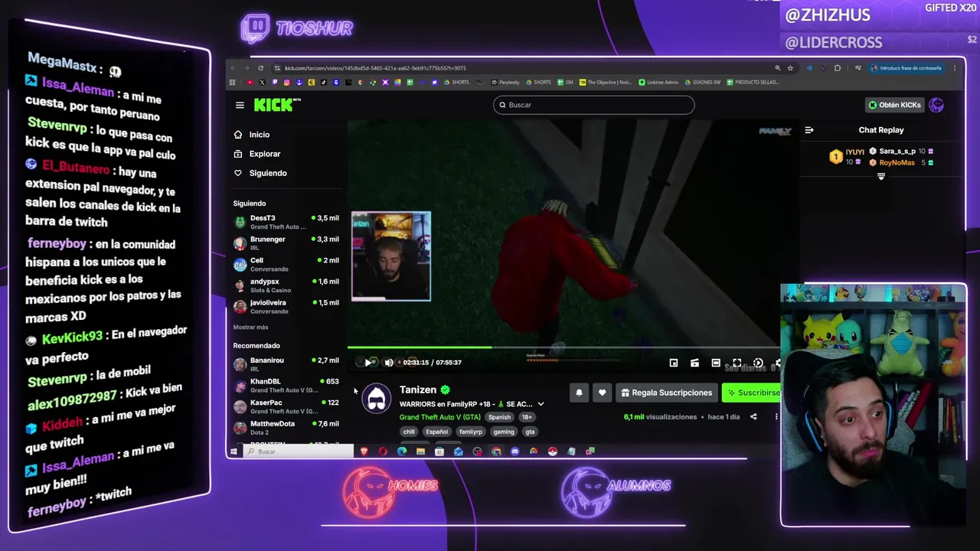Open Bananirou recommended channel
The width and height of the screenshot is (980, 551).
tap(286, 364)
